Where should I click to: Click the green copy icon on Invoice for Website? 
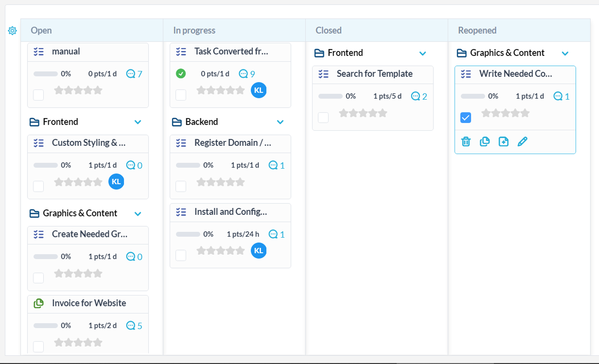[39, 303]
